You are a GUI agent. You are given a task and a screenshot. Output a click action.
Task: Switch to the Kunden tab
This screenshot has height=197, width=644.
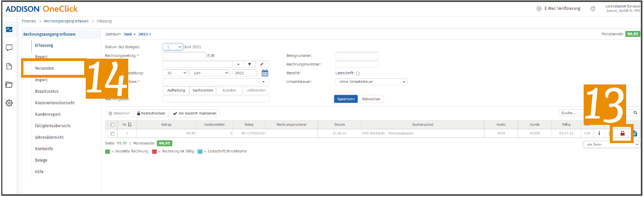[x=229, y=90]
